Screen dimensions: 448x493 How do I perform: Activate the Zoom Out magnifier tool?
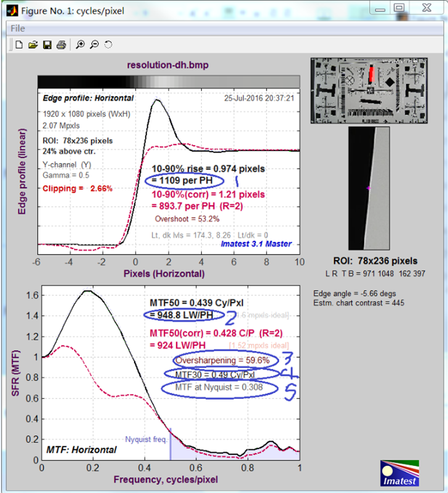point(94,45)
